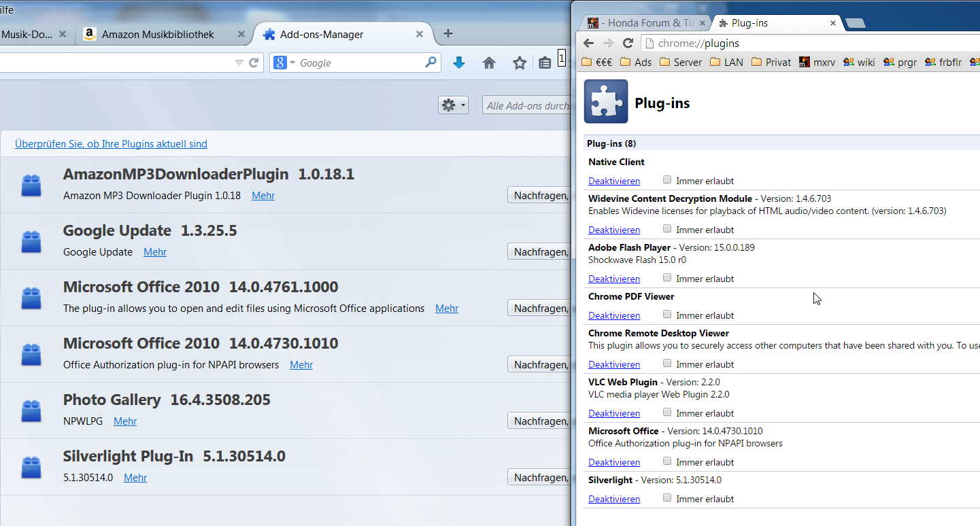Open new Chrome tab button

(x=855, y=23)
